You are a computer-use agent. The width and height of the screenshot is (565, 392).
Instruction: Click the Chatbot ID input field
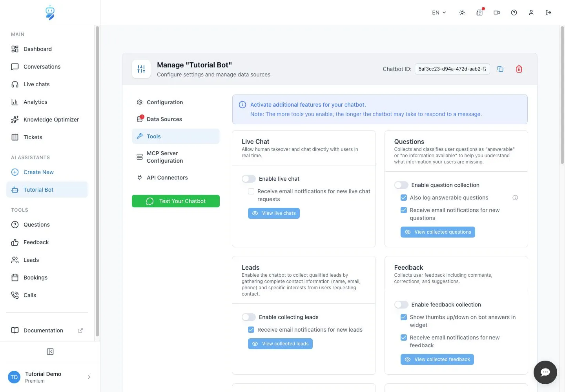pos(452,69)
